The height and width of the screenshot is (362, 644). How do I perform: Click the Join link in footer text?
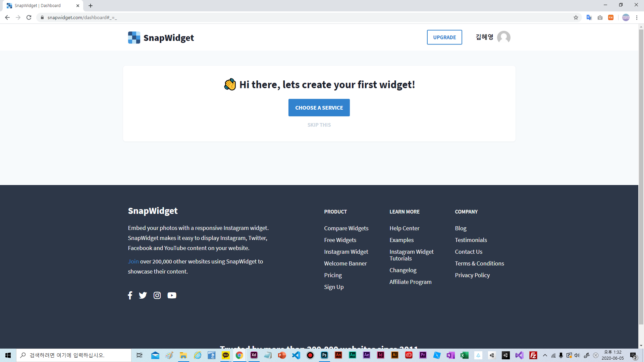click(133, 261)
